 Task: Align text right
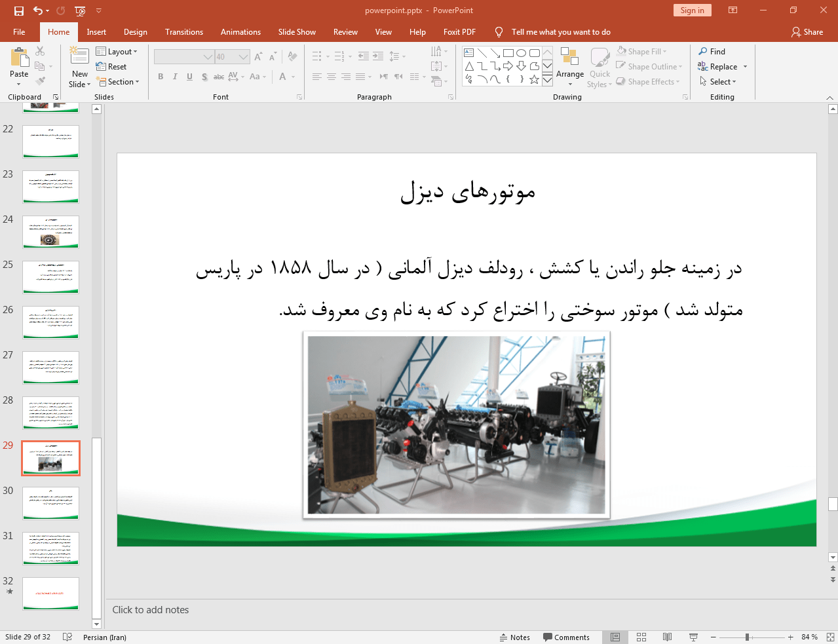[346, 77]
